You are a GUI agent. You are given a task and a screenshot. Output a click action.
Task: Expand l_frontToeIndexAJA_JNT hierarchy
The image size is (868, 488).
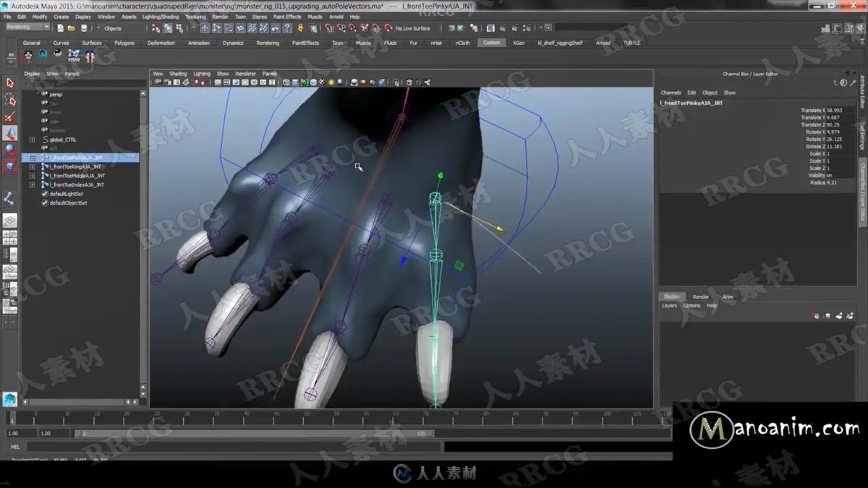pyautogui.click(x=32, y=184)
